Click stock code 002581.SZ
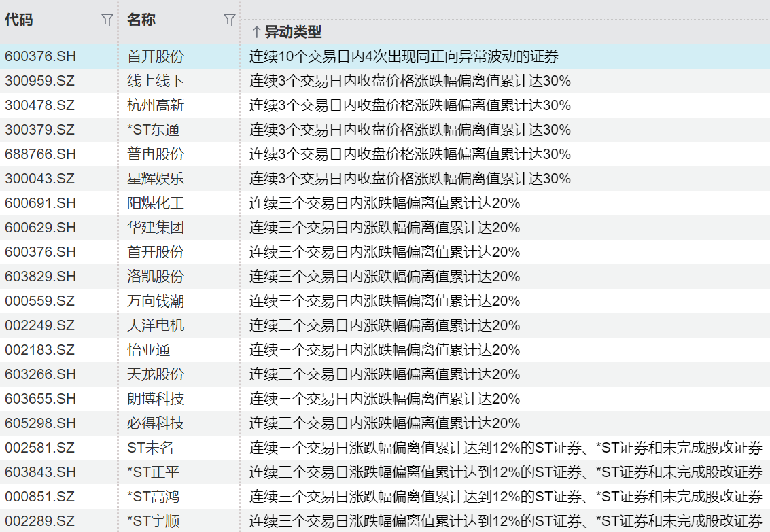 [40, 448]
